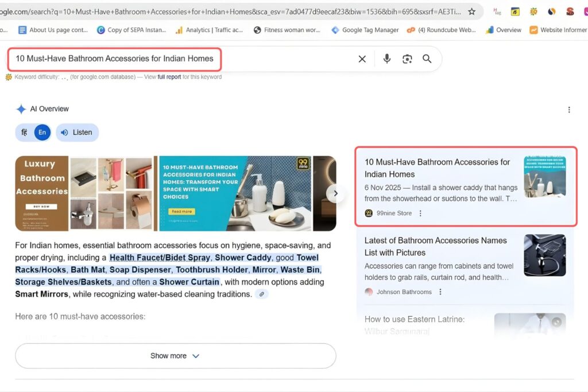Start voice search with the microphone icon
This screenshot has height=392, width=588.
(x=387, y=59)
